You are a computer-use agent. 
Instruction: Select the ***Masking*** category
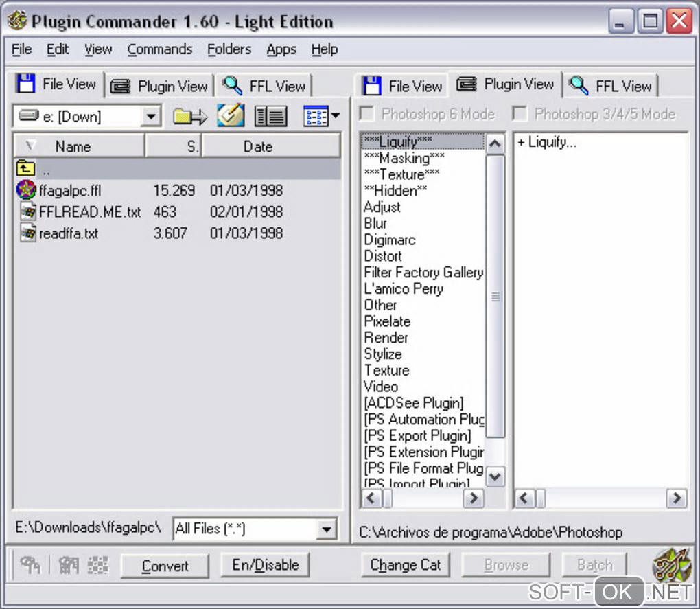pos(422,158)
